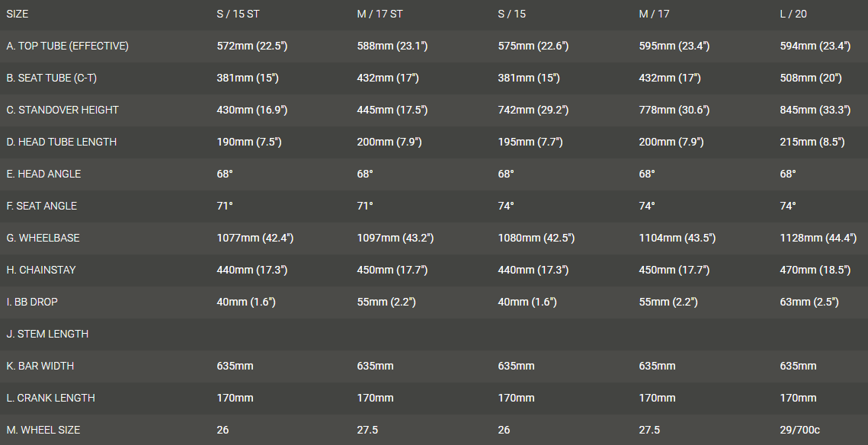Click the 588mm (23.1") top tube value
Image resolution: width=868 pixels, height=445 pixels.
[x=392, y=46]
